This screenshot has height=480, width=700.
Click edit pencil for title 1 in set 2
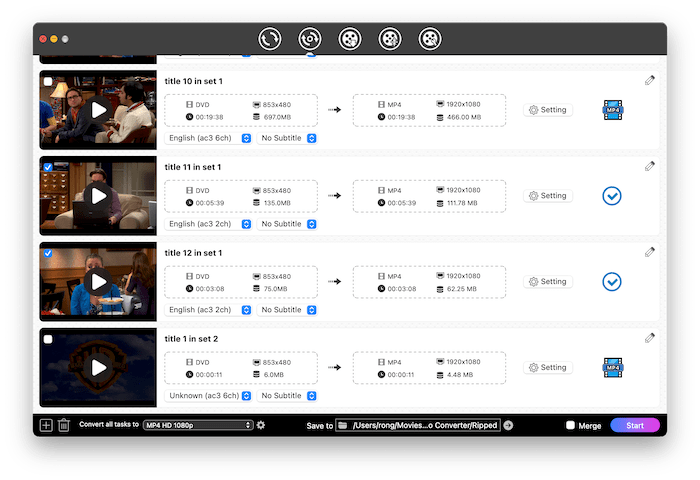pos(650,338)
